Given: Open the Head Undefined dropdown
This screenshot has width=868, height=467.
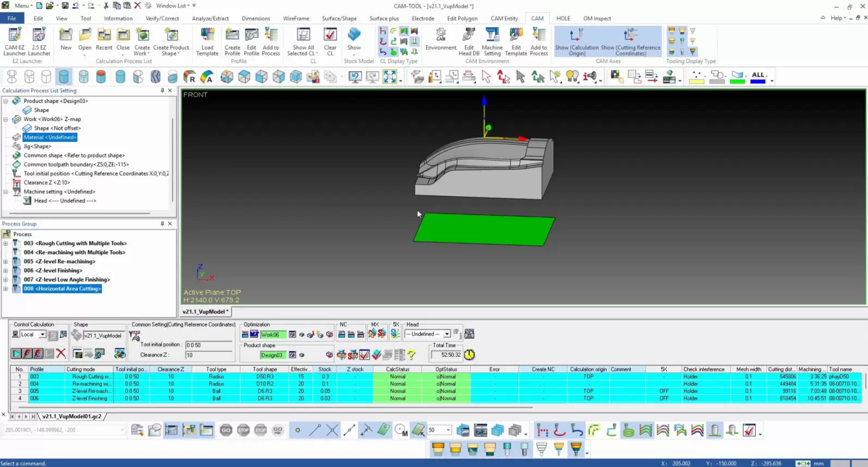Looking at the screenshot, I should [446, 334].
